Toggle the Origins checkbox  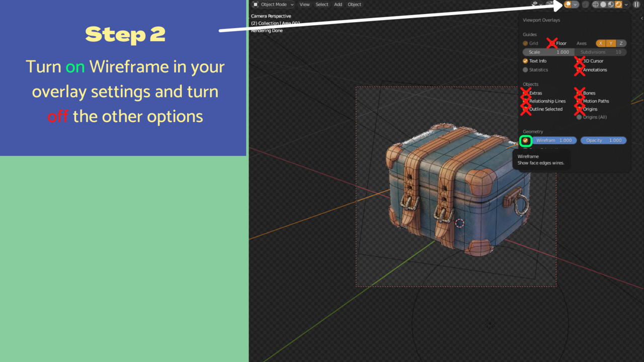coord(579,109)
